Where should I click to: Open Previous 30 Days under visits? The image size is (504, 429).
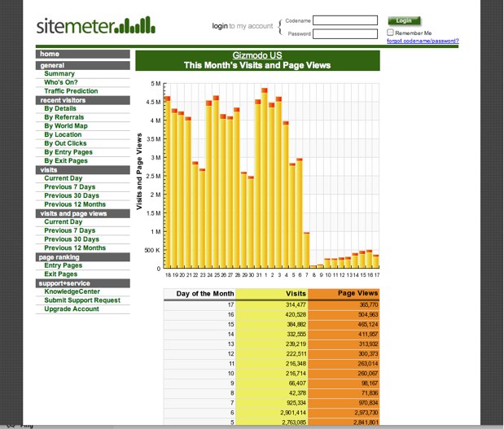[72, 195]
